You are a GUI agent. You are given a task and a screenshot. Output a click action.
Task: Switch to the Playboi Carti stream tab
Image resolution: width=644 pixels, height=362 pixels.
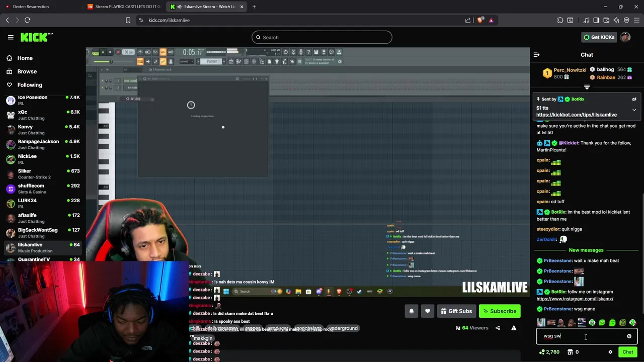[123, 7]
